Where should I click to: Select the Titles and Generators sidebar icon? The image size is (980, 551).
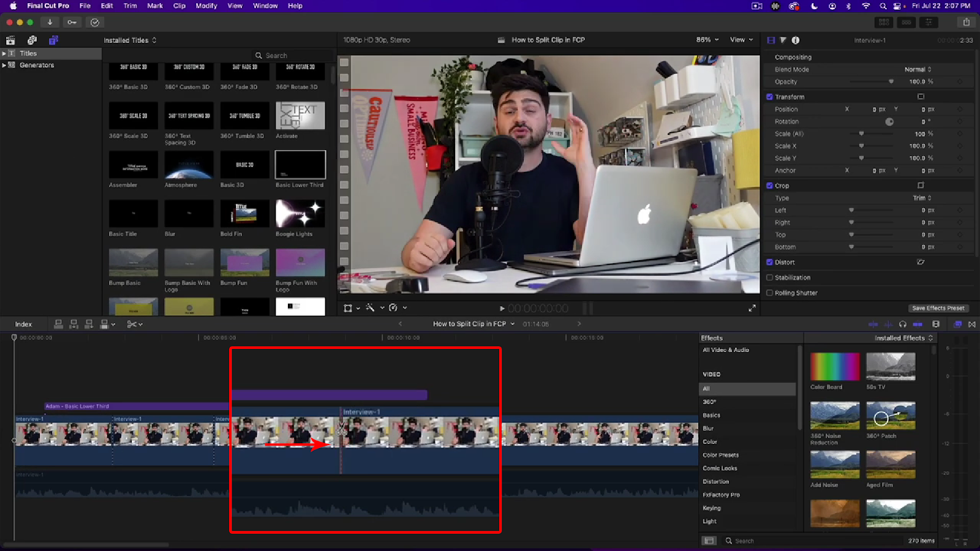click(53, 40)
